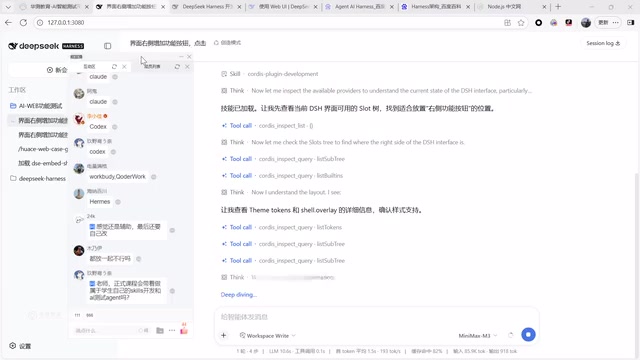Click the plus attach button in composer
Viewport: 640px width, 360px height.
click(224, 336)
